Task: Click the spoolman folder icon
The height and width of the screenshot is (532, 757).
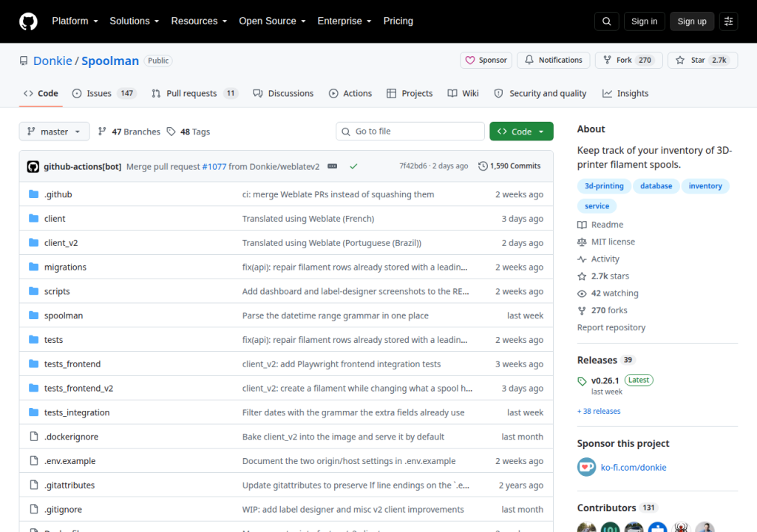Action: pos(34,316)
